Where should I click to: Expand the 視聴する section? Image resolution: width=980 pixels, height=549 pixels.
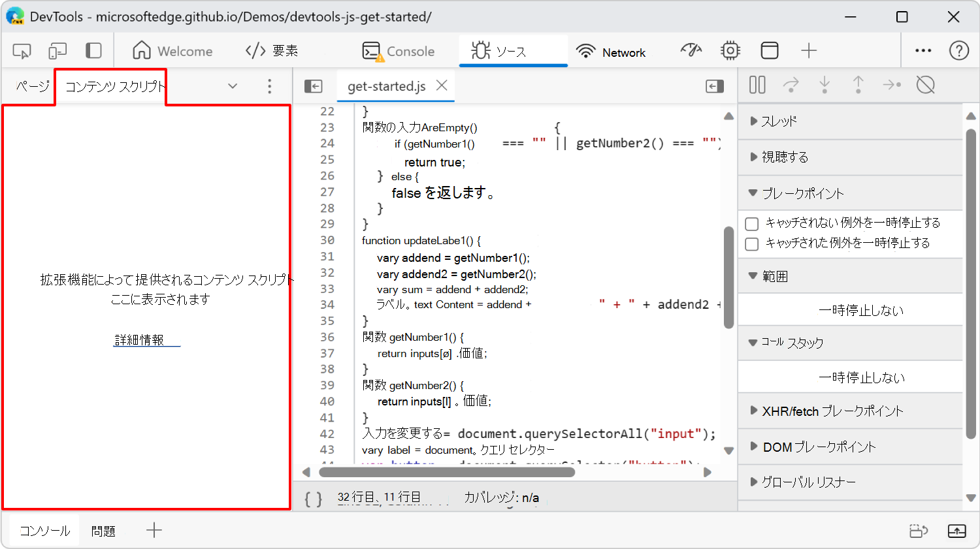tap(851, 157)
